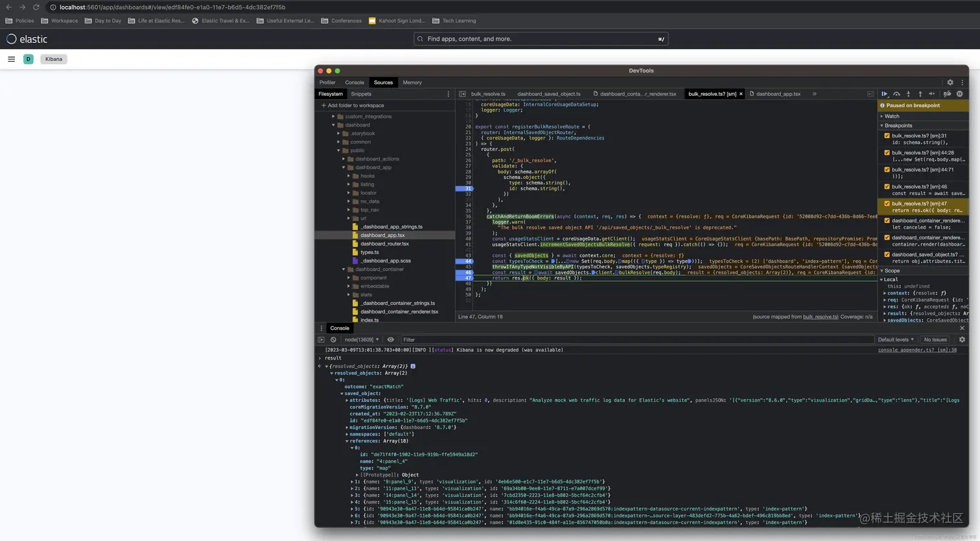980x541 pixels.
Task: Disable breakpoint bulk_resolve.ts [sm]:44:71
Action: tap(887, 170)
